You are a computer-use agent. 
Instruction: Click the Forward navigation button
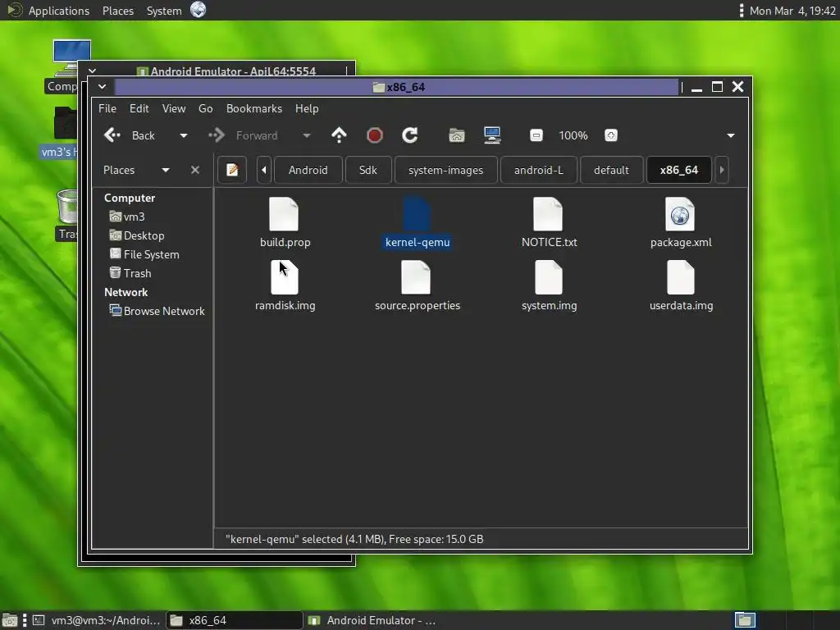click(244, 135)
